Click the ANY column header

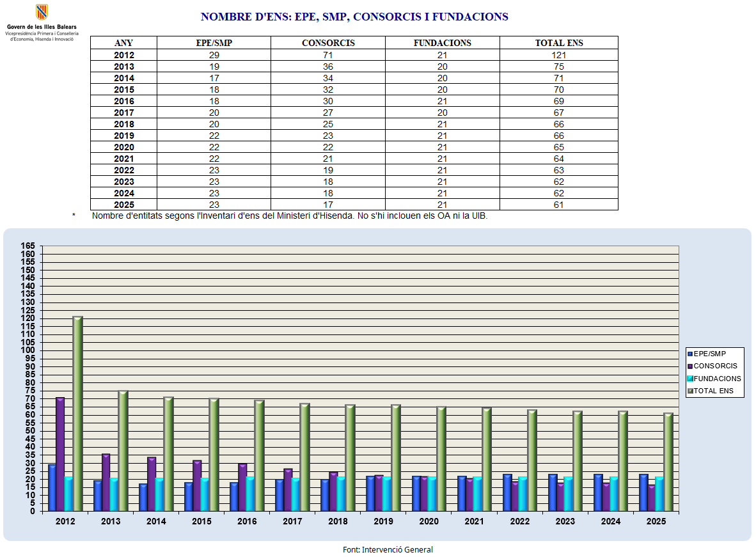pos(123,43)
